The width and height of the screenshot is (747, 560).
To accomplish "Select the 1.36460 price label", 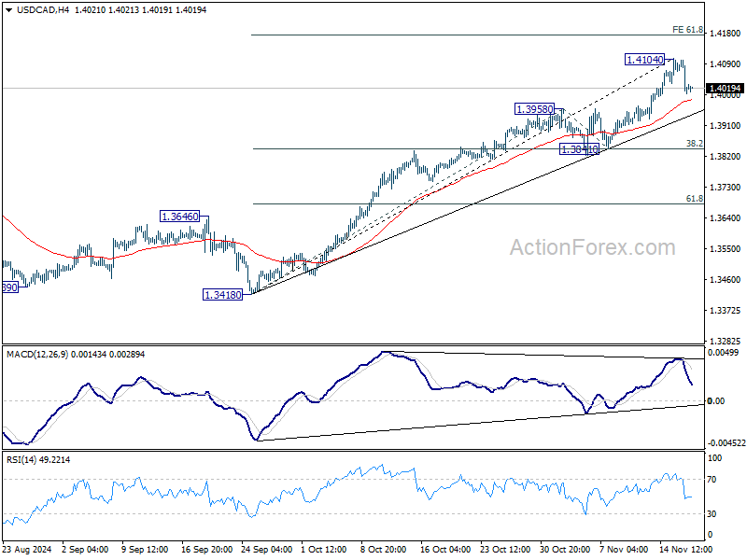I will pos(179,217).
